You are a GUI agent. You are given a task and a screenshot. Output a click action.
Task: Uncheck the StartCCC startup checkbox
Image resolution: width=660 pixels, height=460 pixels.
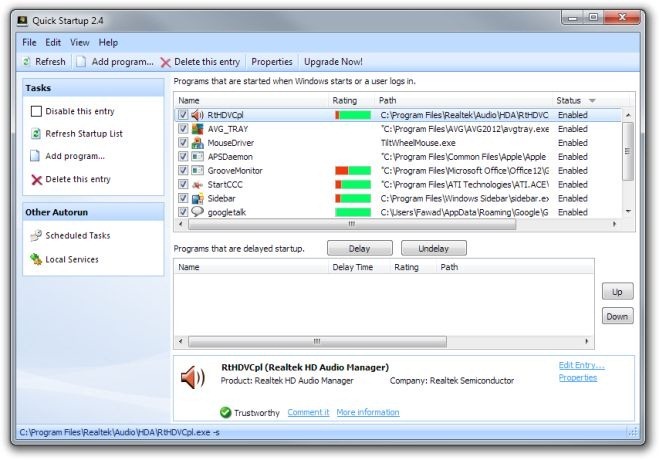(x=183, y=184)
